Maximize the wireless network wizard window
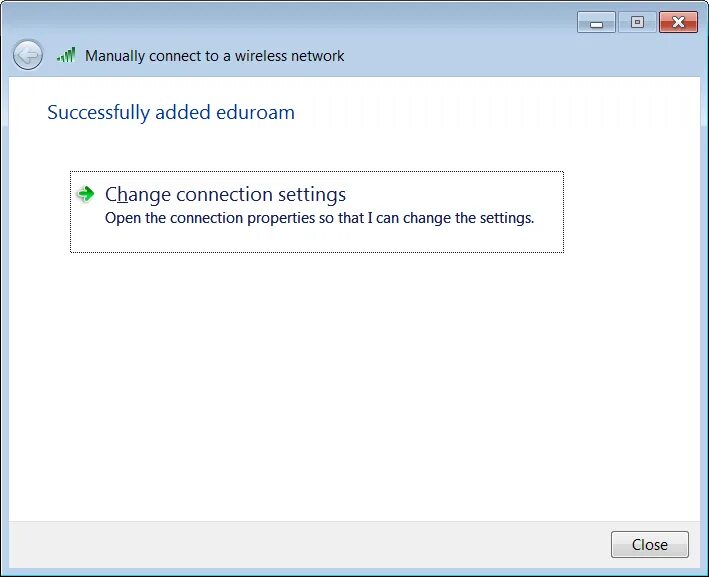Image resolution: width=709 pixels, height=577 pixels. click(637, 22)
